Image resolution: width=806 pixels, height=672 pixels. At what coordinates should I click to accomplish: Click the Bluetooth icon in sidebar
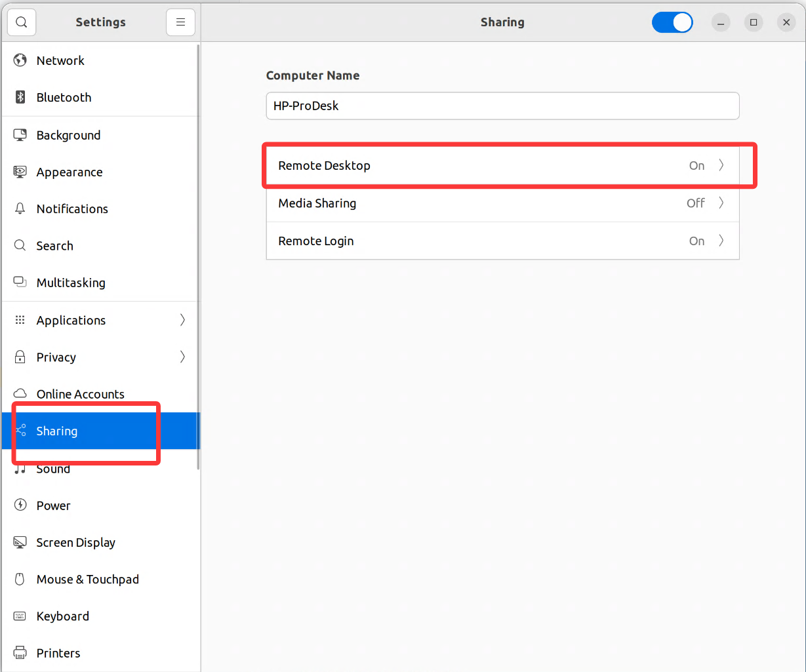[20, 97]
